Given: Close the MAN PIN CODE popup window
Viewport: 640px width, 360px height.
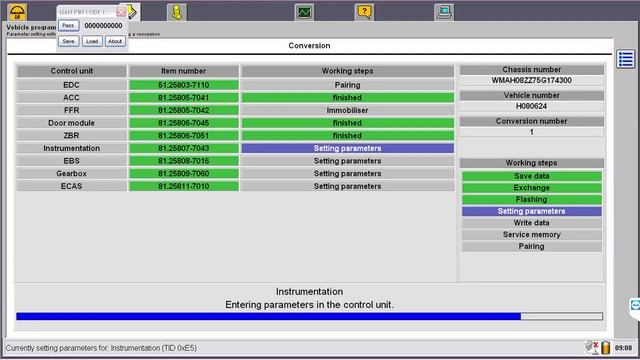Looking at the screenshot, I should pyautogui.click(x=121, y=12).
